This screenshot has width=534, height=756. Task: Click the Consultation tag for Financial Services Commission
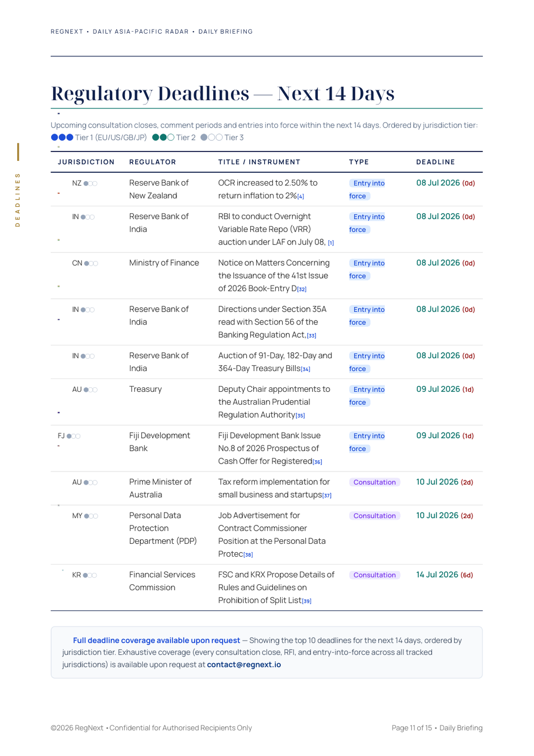pos(374,575)
